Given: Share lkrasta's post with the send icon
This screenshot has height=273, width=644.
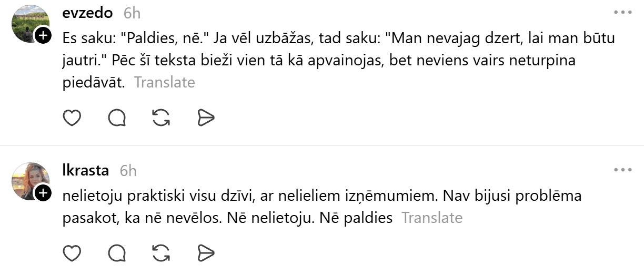Looking at the screenshot, I should pos(206,253).
